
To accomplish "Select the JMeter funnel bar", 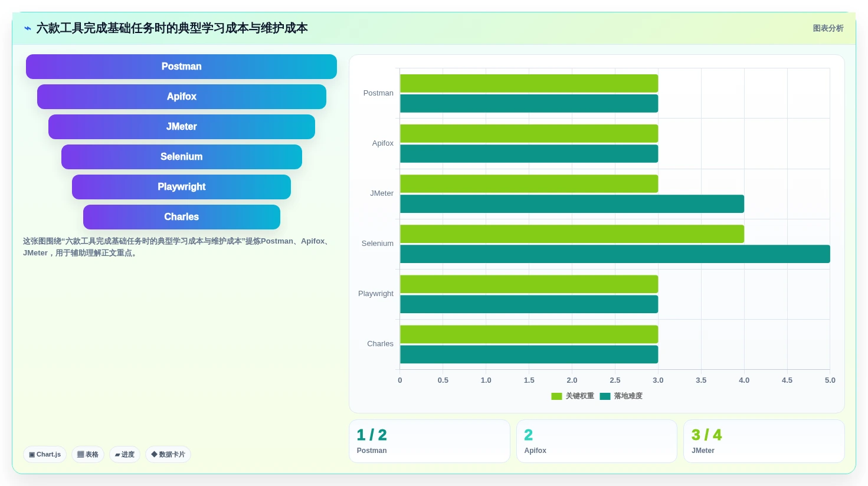I will coord(181,127).
